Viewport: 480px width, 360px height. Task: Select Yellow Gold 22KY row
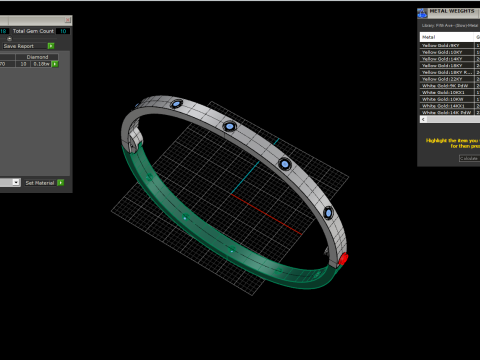(x=447, y=79)
